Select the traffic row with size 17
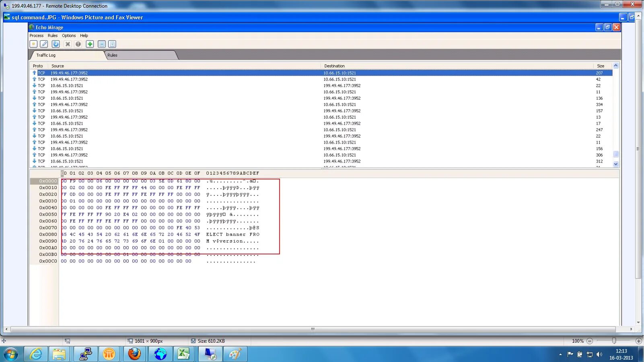Image resolution: width=644 pixels, height=362 pixels. (x=322, y=123)
